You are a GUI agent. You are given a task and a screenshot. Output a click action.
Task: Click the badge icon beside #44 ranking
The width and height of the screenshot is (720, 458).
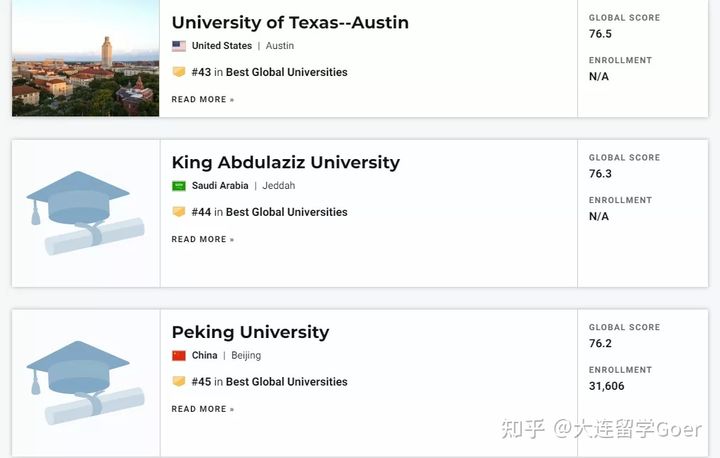pyautogui.click(x=179, y=212)
